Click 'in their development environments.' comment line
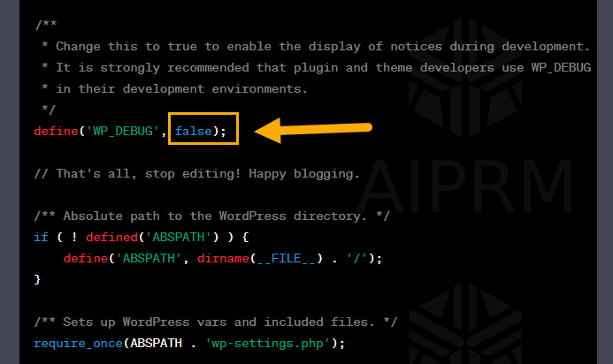Viewport: 613px width, 364px height. coord(174,88)
